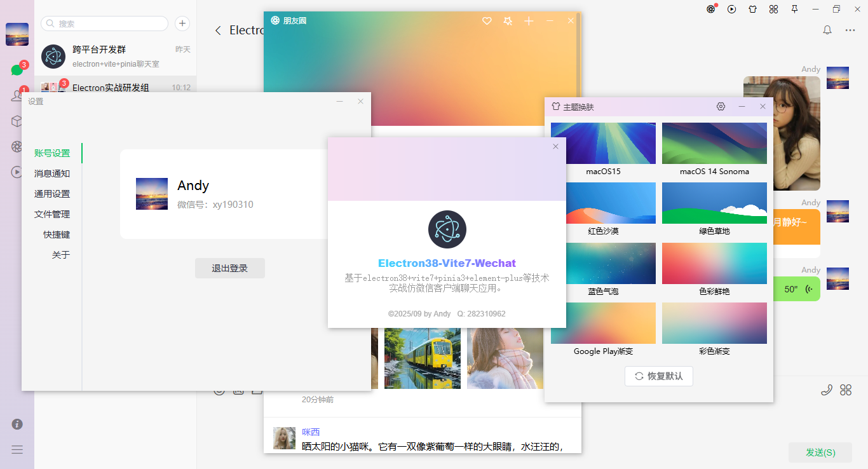This screenshot has width=868, height=469.
Task: Click the 发送(S) send button
Action: tap(820, 452)
